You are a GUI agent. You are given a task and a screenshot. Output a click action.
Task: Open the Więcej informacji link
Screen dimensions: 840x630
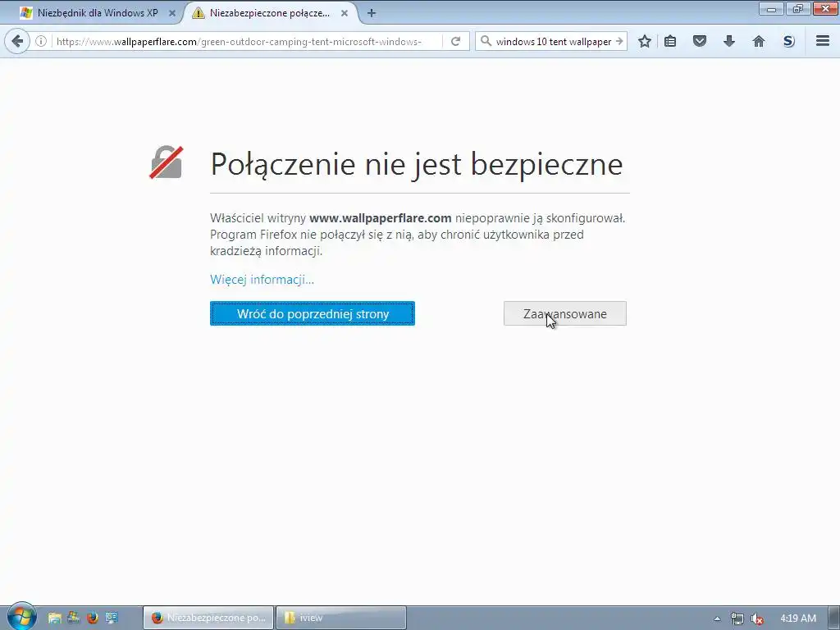262,279
